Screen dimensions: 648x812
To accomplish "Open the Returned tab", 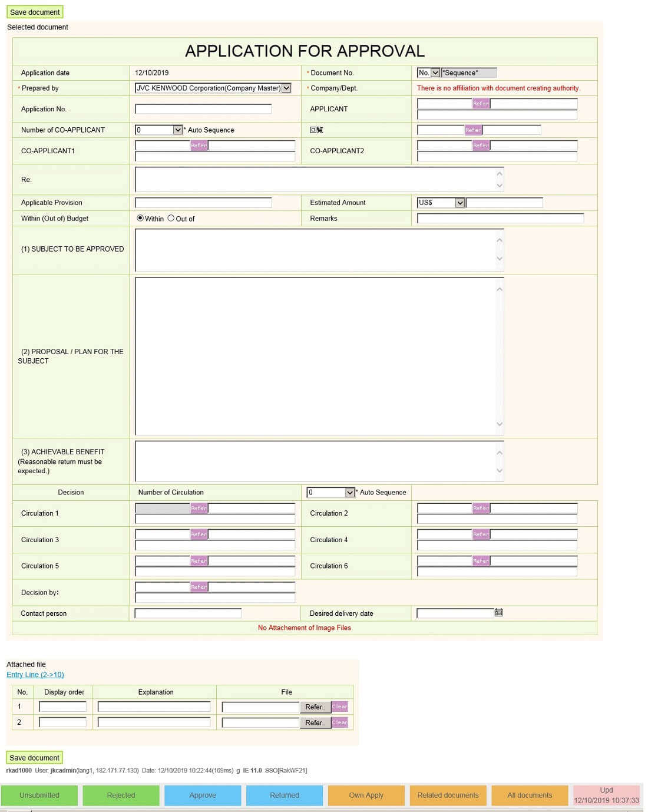I will (x=285, y=796).
